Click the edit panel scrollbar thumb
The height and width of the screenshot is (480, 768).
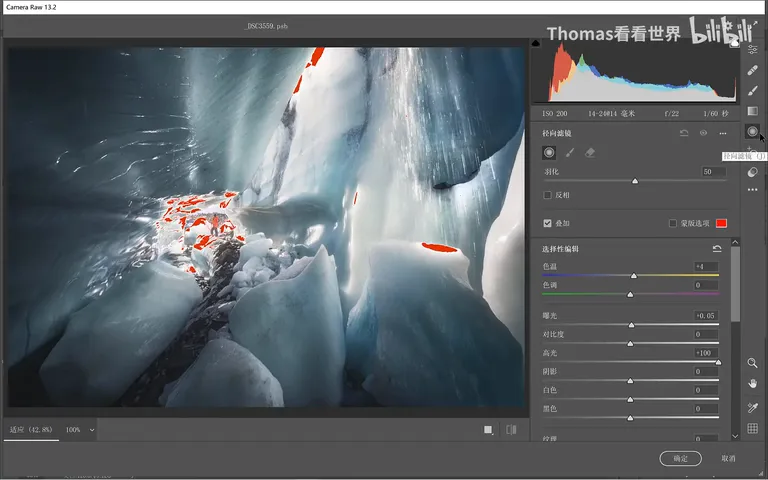point(735,284)
